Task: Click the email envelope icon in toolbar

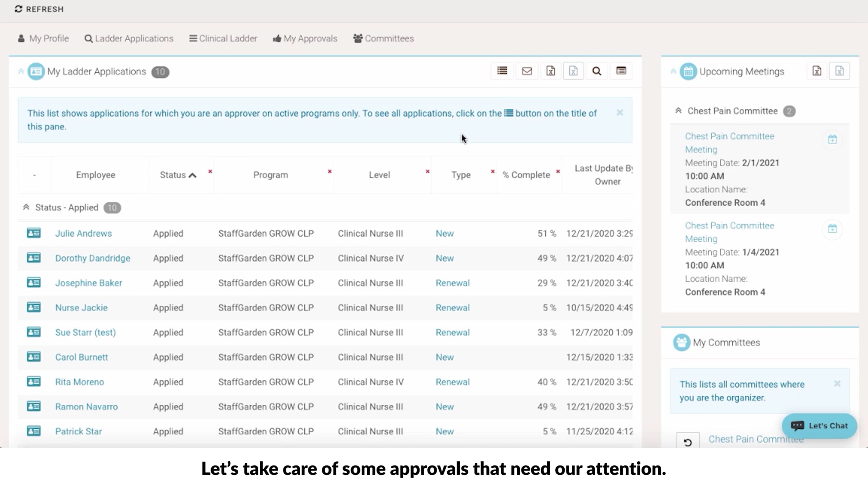Action: point(527,71)
